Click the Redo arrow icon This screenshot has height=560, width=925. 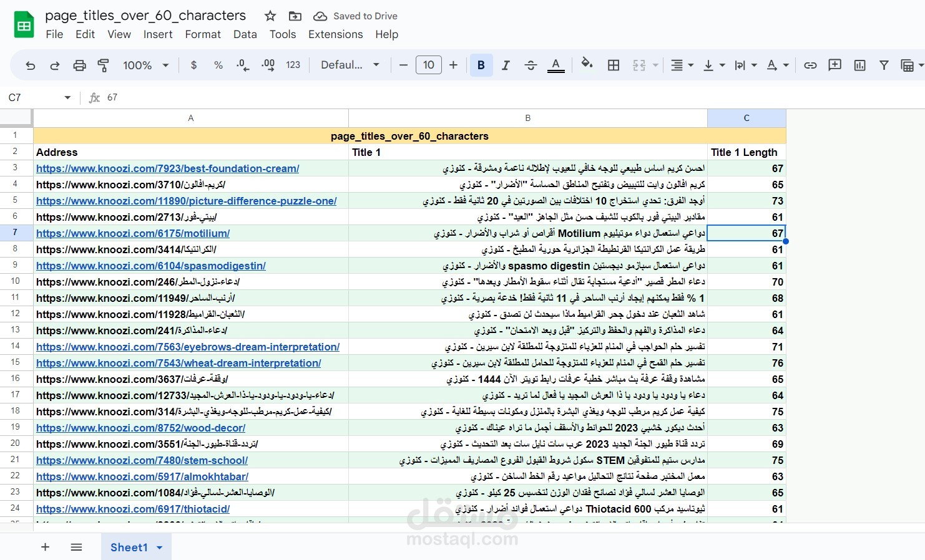pos(54,65)
